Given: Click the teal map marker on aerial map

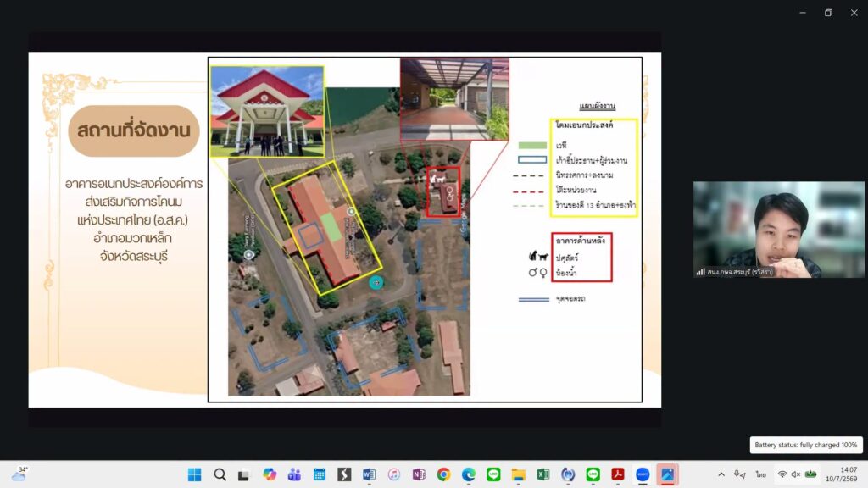Looking at the screenshot, I should pos(376,282).
